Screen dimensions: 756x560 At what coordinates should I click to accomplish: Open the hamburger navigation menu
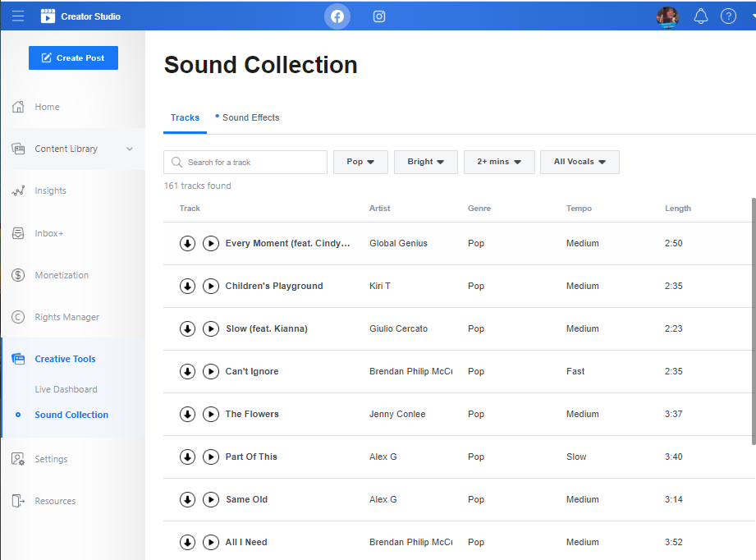(18, 16)
